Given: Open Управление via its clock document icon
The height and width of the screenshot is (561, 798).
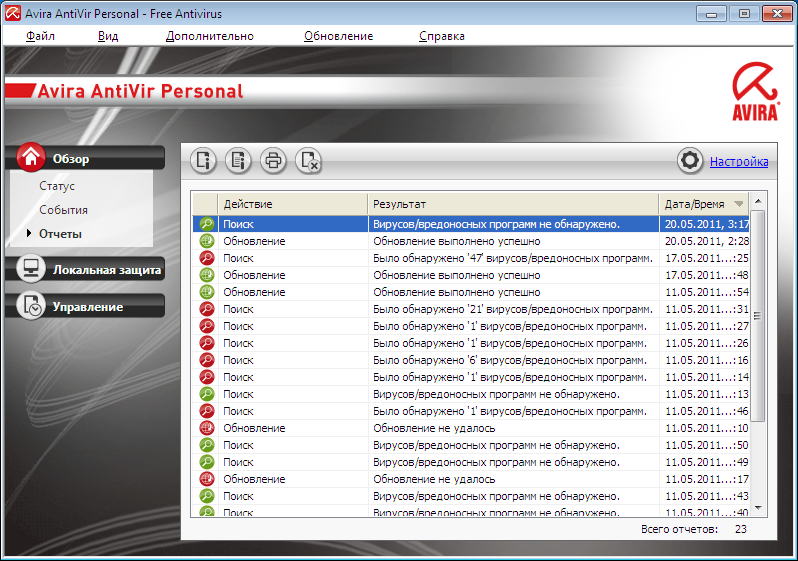Looking at the screenshot, I should (31, 305).
